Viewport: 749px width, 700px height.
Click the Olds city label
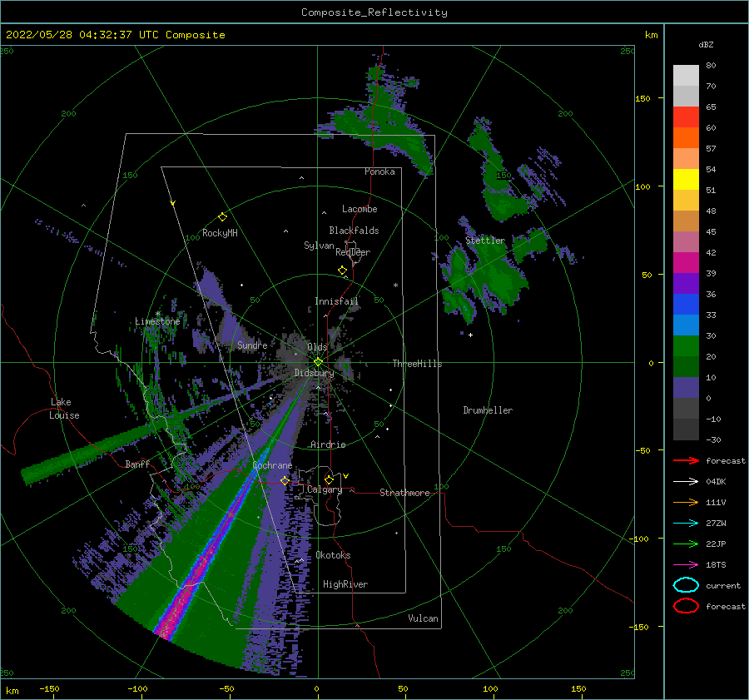(x=317, y=347)
